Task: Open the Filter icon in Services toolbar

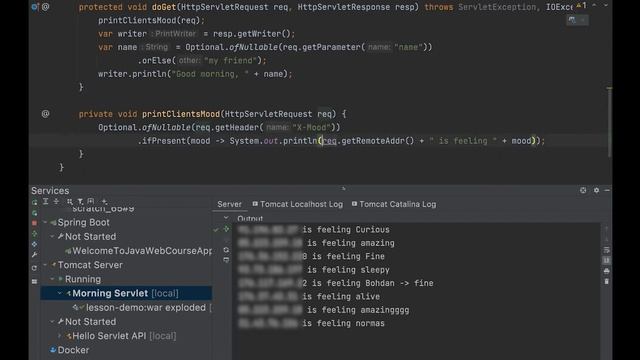Action: pyautogui.click(x=80, y=201)
